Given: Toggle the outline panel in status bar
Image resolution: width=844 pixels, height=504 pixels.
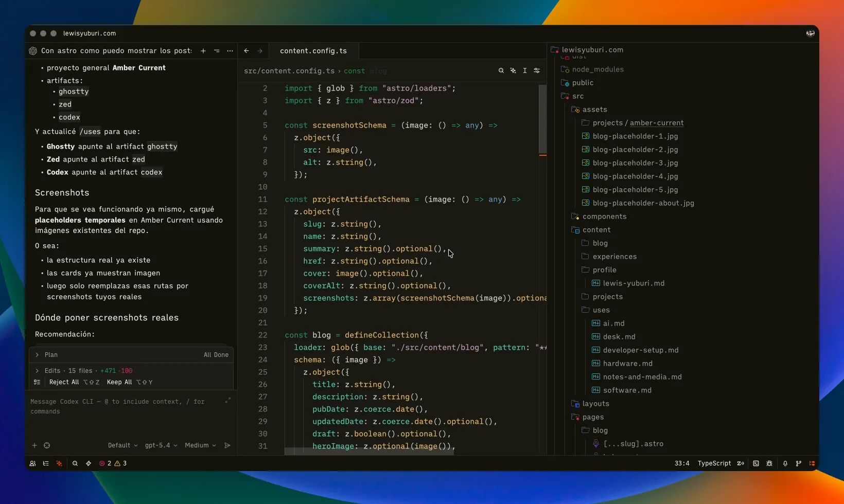Looking at the screenshot, I should point(46,463).
